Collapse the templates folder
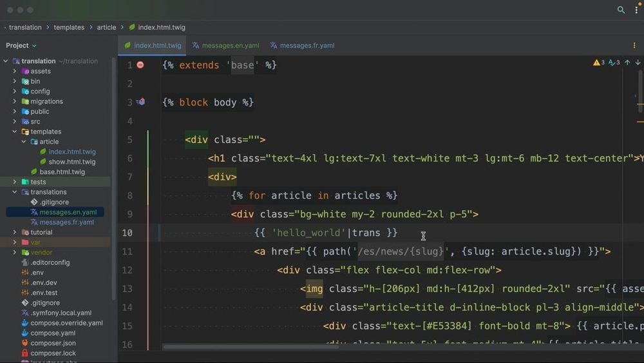644x363 pixels. click(15, 132)
